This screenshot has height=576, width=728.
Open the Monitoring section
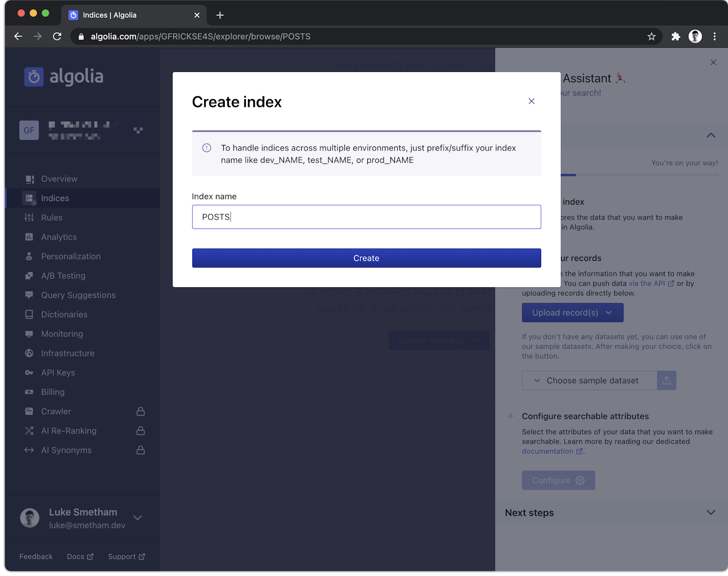click(x=62, y=334)
